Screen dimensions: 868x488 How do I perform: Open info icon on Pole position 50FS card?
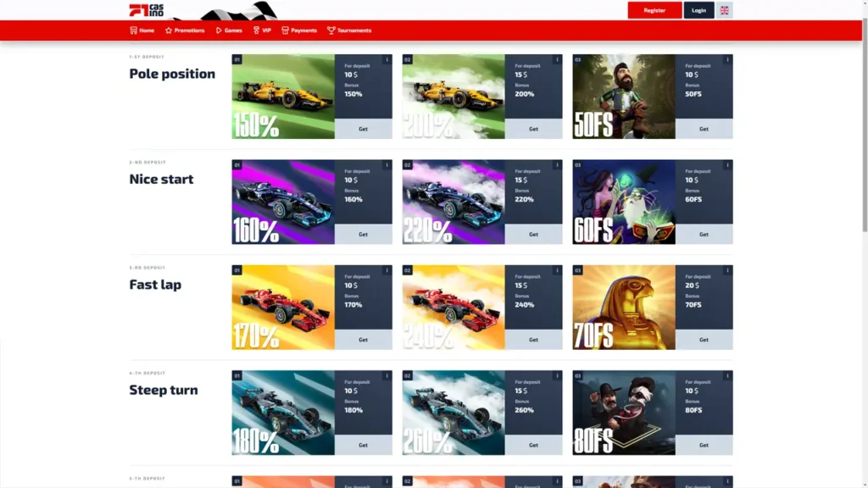728,59
